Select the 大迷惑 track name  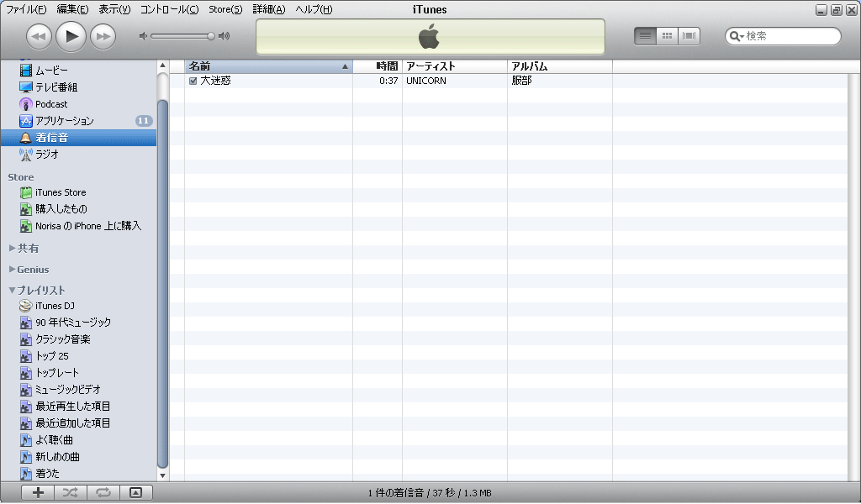[x=215, y=81]
